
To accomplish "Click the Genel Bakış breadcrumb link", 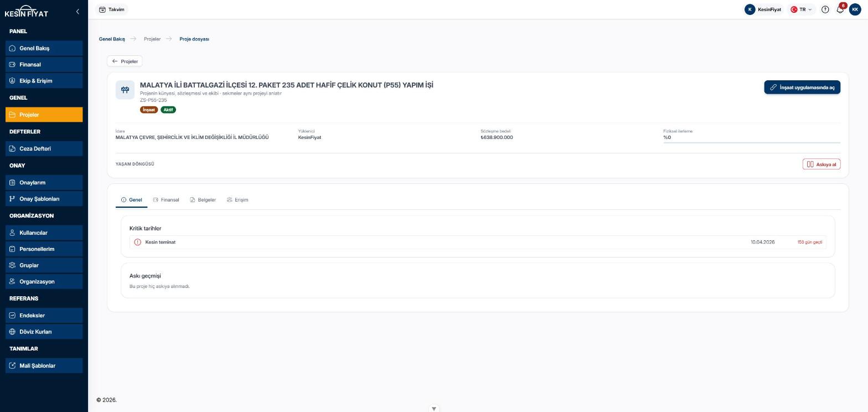I will click(x=112, y=39).
